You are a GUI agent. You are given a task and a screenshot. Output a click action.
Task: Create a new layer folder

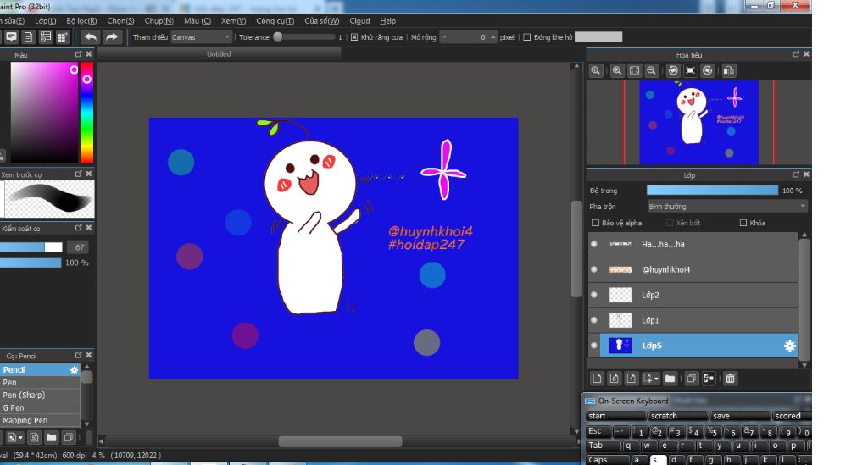[x=670, y=379]
